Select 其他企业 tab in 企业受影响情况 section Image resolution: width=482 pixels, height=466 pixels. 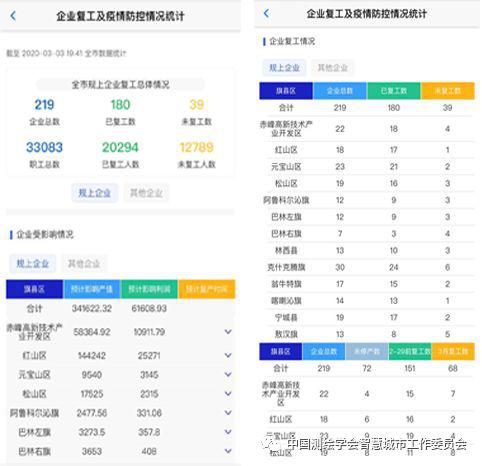84,264
